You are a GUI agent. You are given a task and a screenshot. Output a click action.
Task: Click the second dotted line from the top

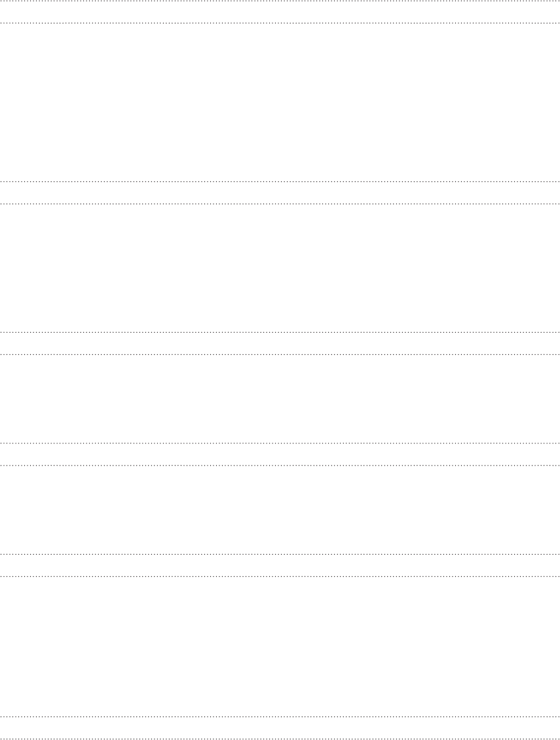[280, 24]
